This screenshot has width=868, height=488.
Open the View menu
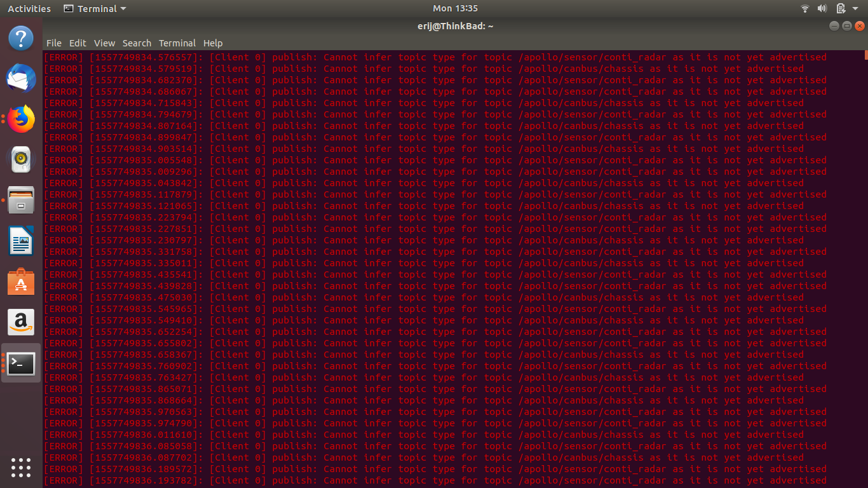point(104,43)
